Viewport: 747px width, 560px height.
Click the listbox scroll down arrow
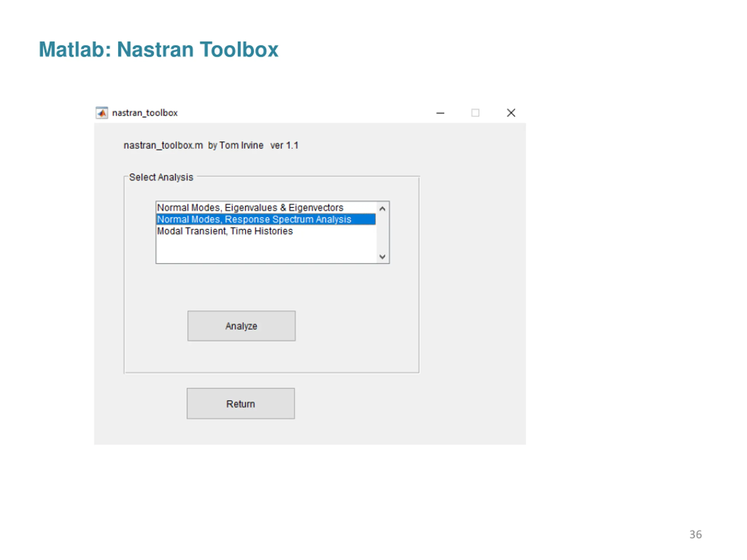pyautogui.click(x=382, y=257)
